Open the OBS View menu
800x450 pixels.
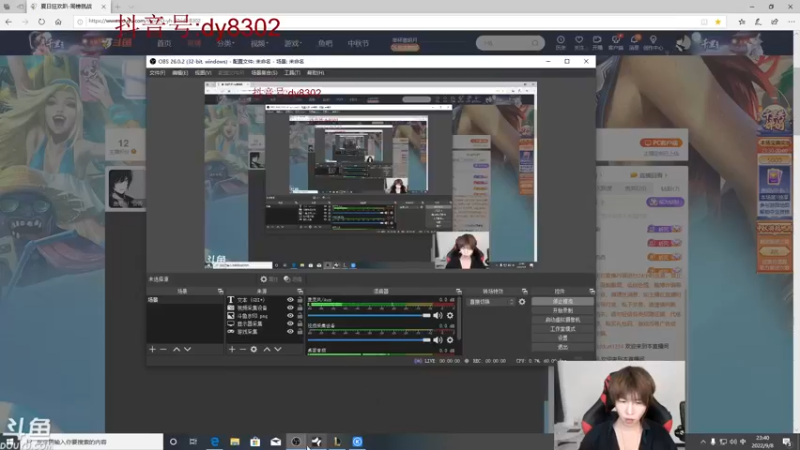(203, 73)
